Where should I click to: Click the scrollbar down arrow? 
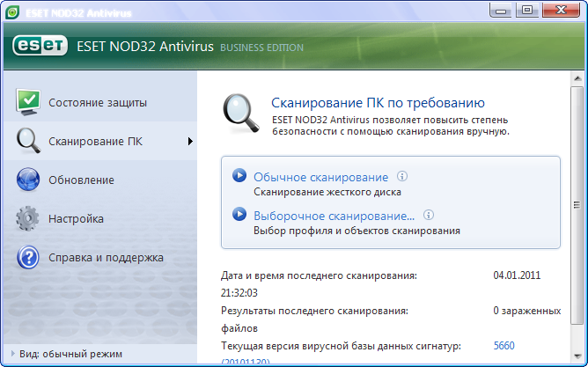tap(577, 356)
